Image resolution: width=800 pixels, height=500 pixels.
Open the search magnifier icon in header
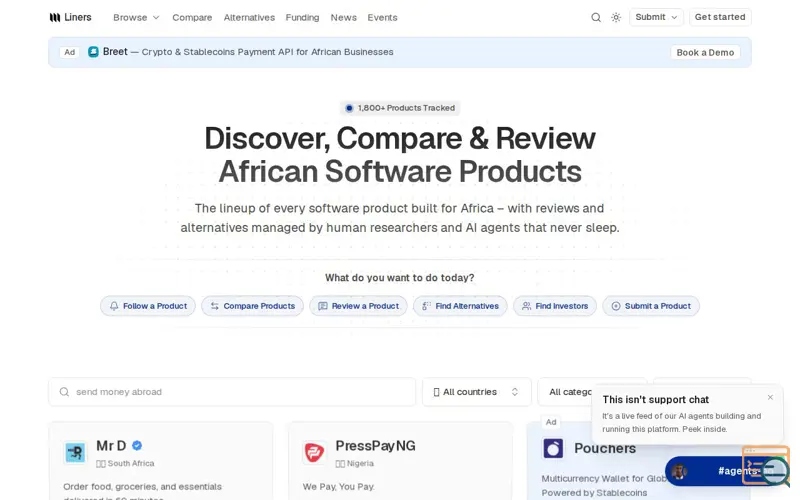[595, 17]
